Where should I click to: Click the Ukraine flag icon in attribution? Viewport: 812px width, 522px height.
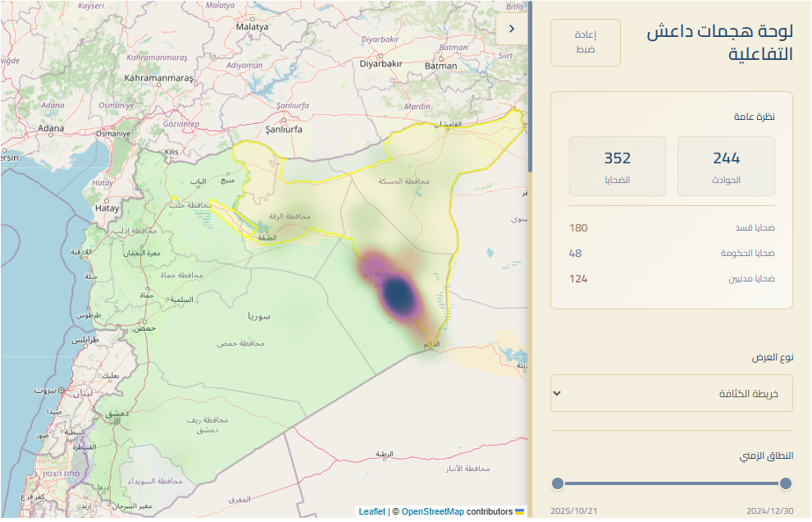[x=519, y=512]
